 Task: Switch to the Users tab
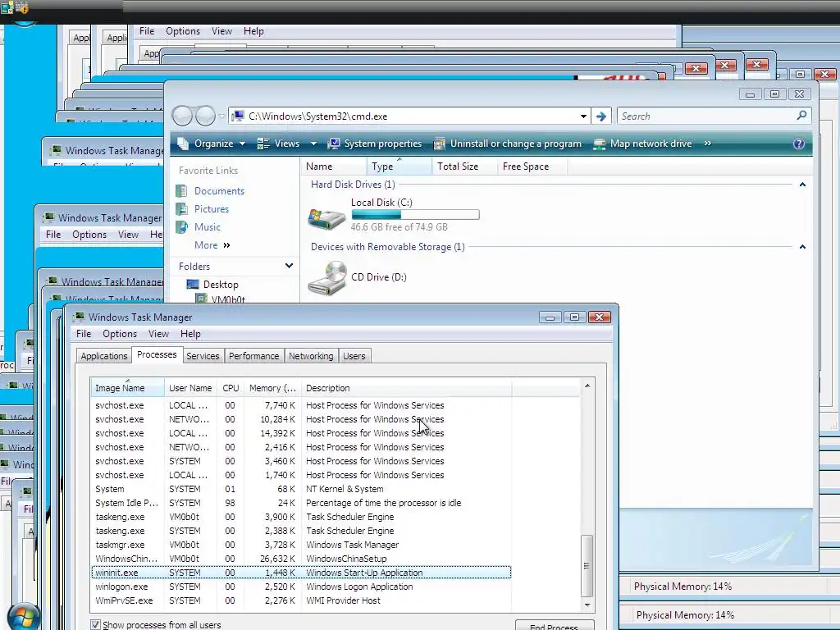[354, 356]
